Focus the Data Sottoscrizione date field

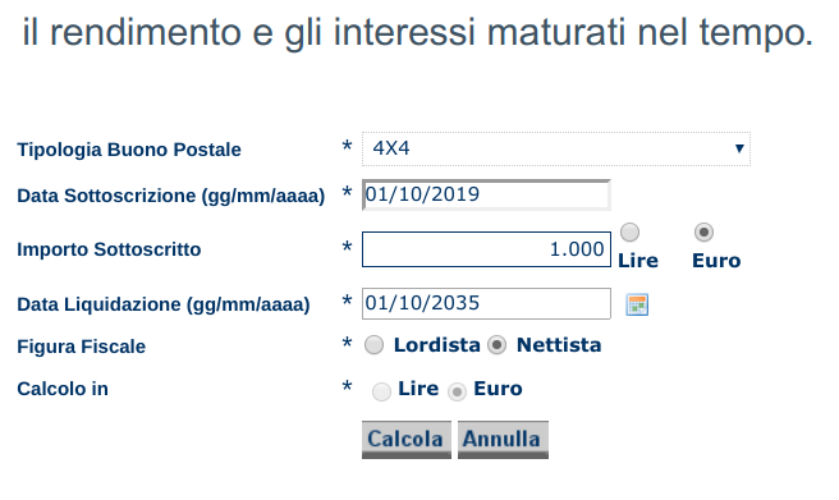[486, 195]
